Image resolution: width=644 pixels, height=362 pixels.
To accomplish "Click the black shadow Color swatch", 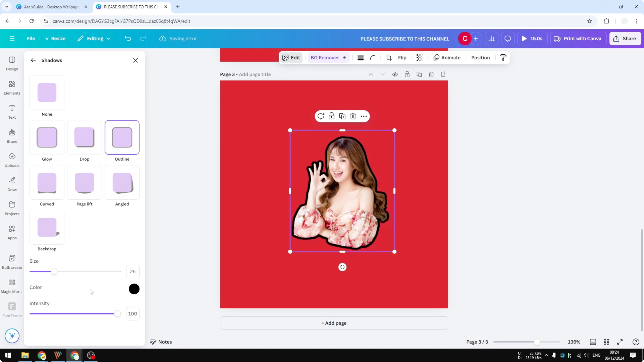I will 134,289.
